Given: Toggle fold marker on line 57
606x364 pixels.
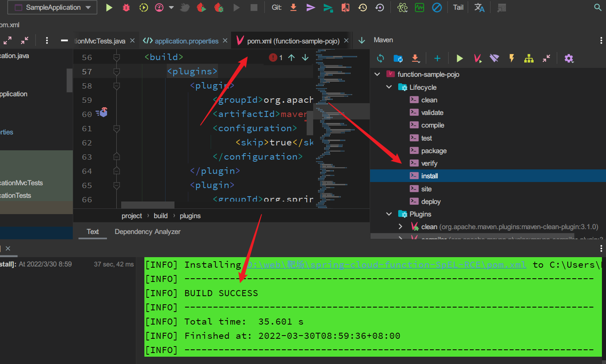Looking at the screenshot, I should click(x=116, y=71).
